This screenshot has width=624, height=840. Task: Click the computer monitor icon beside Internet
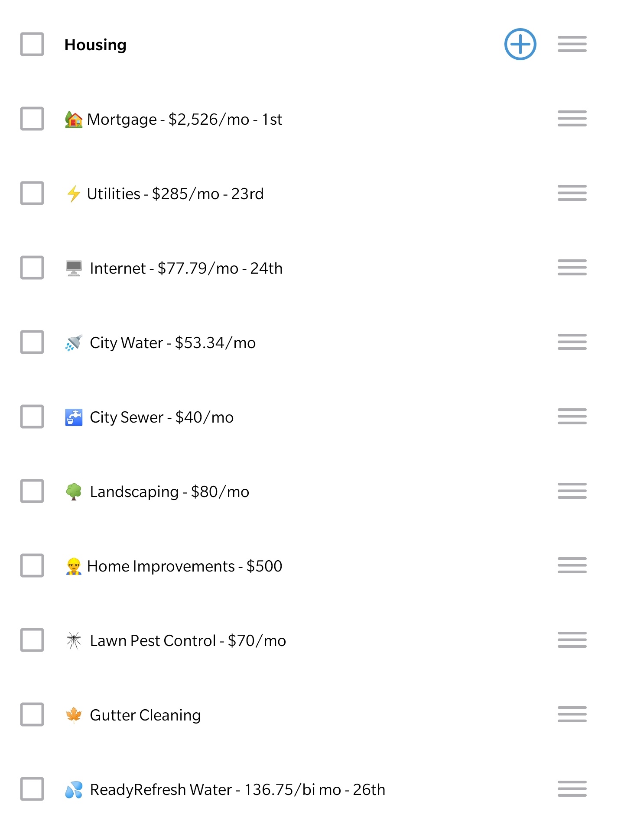74,268
